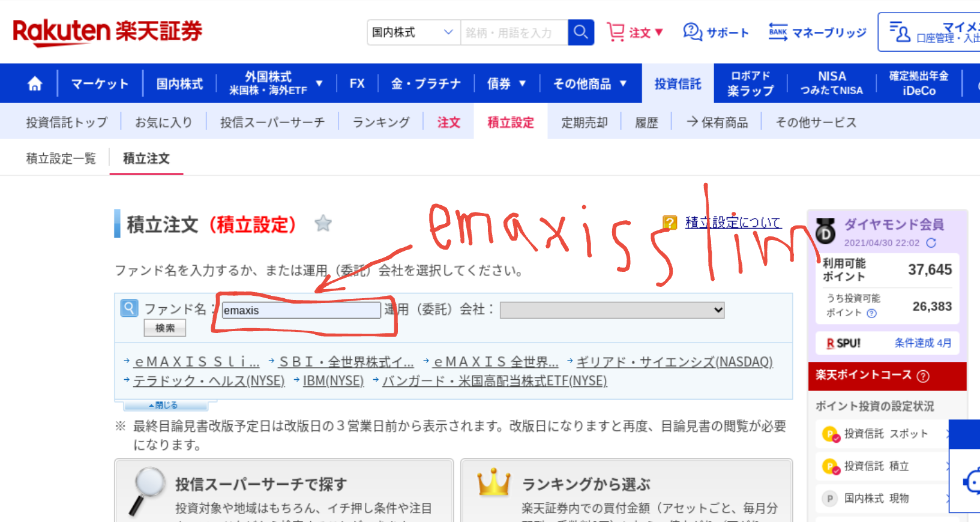The image size is (980, 522).
Task: Expand the 外国株式 menu arrow
Action: [x=319, y=83]
